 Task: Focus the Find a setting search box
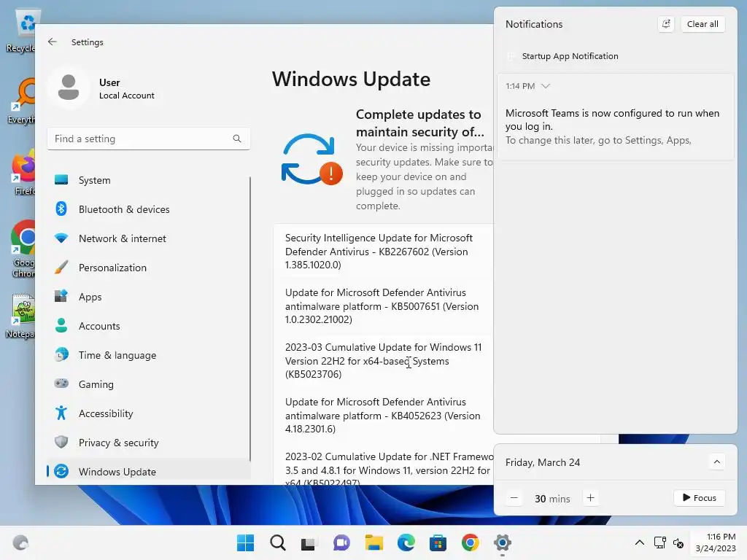click(149, 139)
